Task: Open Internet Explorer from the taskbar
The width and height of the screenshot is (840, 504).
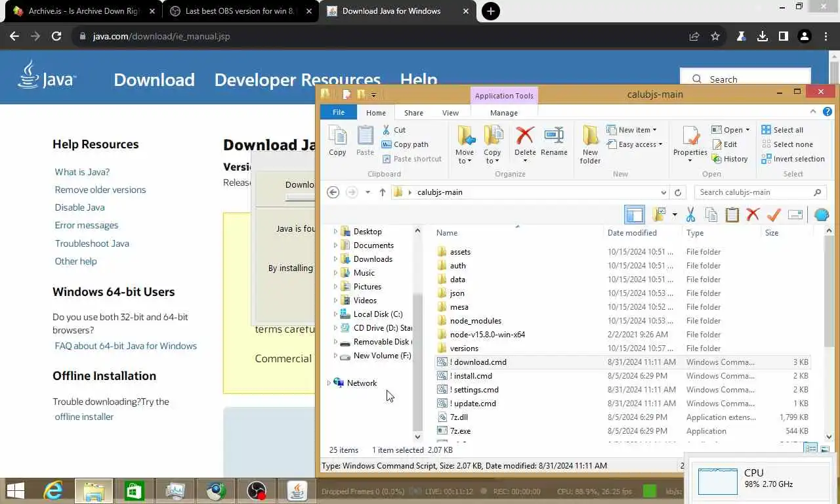Action: click(x=53, y=491)
